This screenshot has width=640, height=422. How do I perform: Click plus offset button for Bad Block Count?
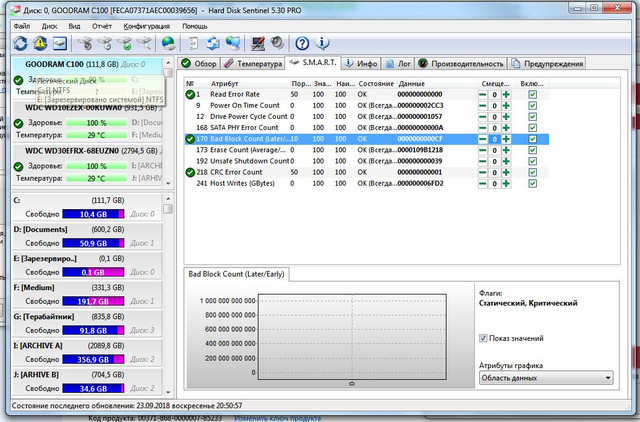click(506, 139)
